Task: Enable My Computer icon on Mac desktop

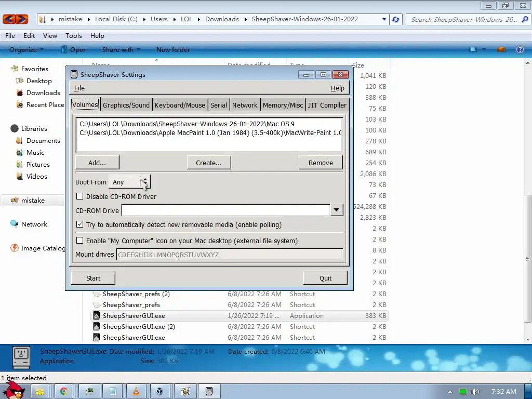Action: coord(79,240)
